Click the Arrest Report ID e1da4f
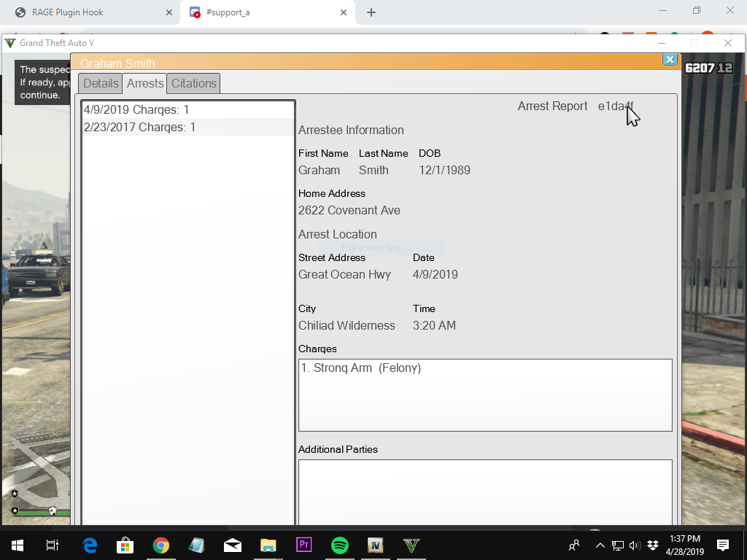This screenshot has height=560, width=747. pyautogui.click(x=616, y=106)
